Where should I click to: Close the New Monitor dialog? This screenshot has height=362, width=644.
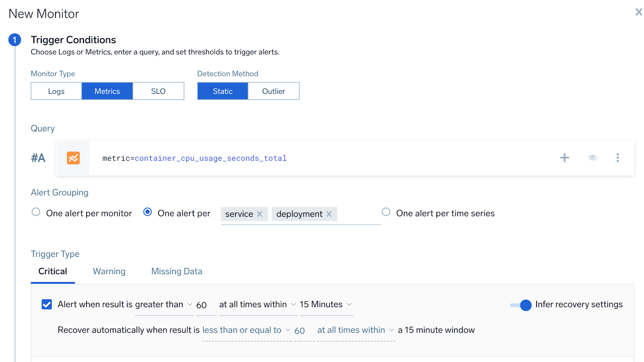click(x=638, y=12)
